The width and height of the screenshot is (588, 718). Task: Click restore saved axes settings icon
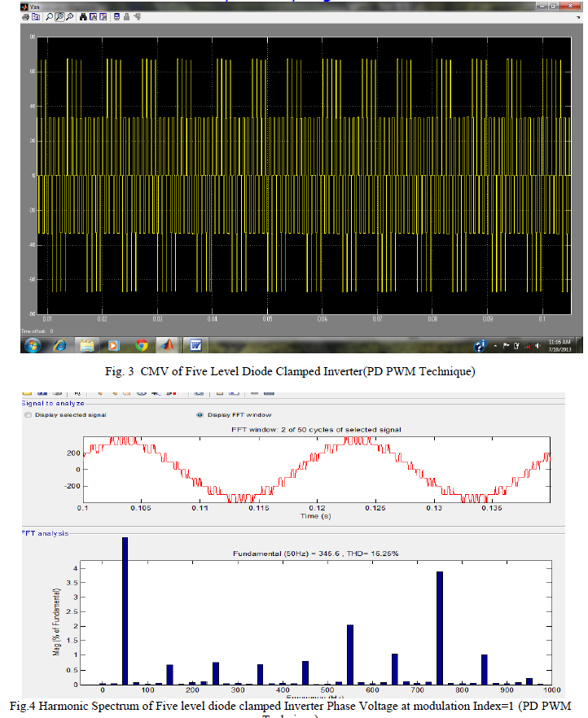[102, 15]
